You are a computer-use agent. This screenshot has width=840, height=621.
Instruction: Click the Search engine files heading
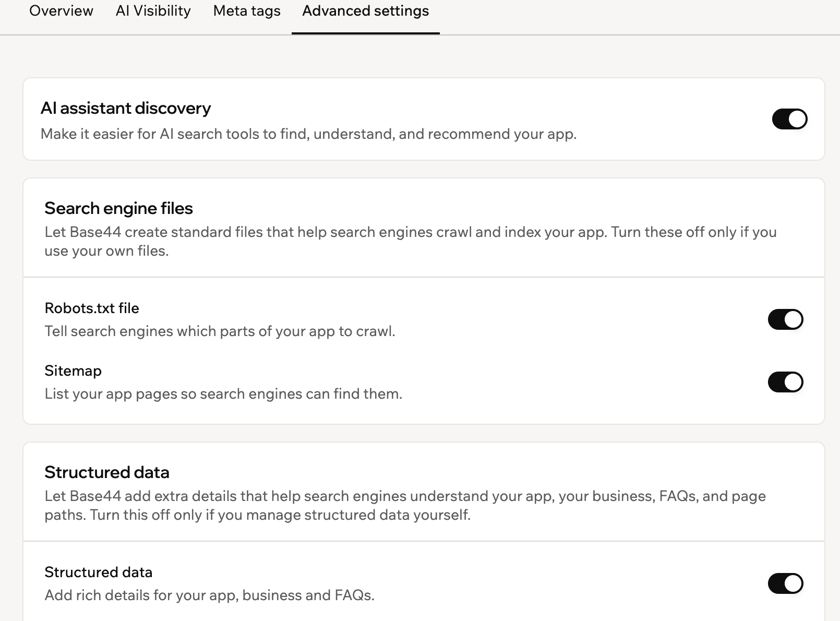(x=119, y=208)
